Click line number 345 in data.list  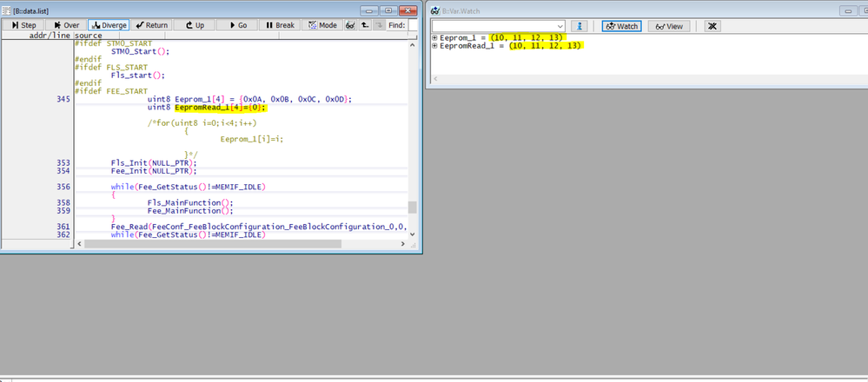click(x=63, y=99)
